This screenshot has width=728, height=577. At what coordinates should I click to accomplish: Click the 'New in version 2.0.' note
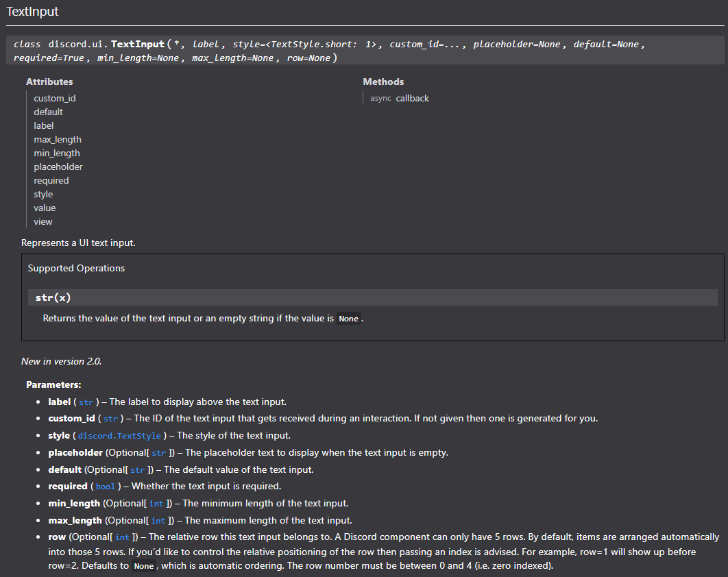(61, 362)
